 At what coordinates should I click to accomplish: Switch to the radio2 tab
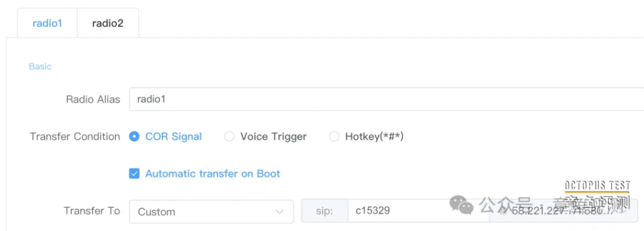coord(108,23)
